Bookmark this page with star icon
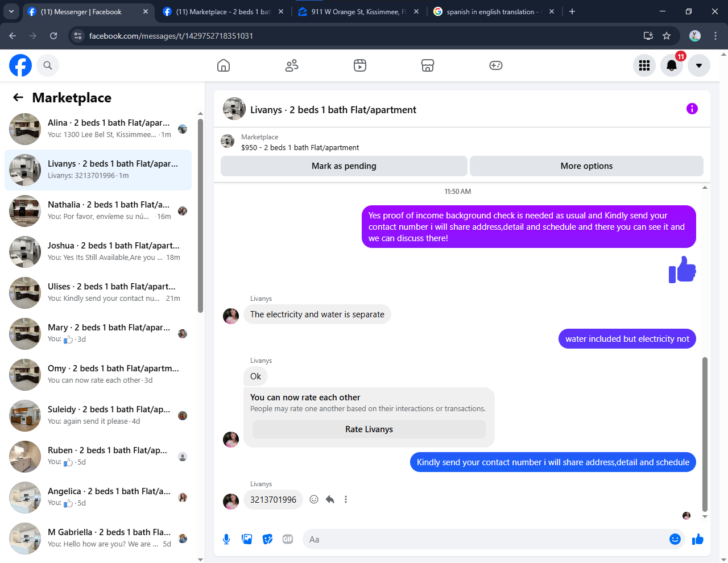728x563 pixels. click(x=667, y=36)
